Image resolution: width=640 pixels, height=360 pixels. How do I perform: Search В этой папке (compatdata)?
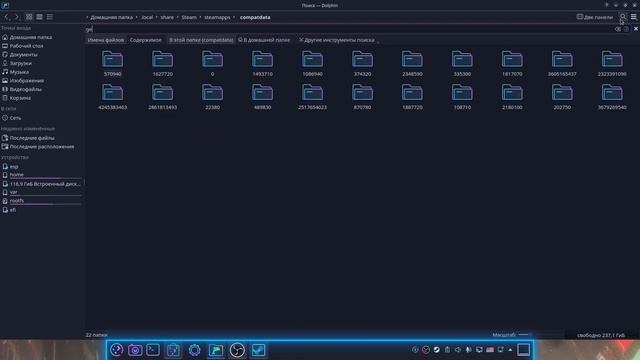pos(201,40)
